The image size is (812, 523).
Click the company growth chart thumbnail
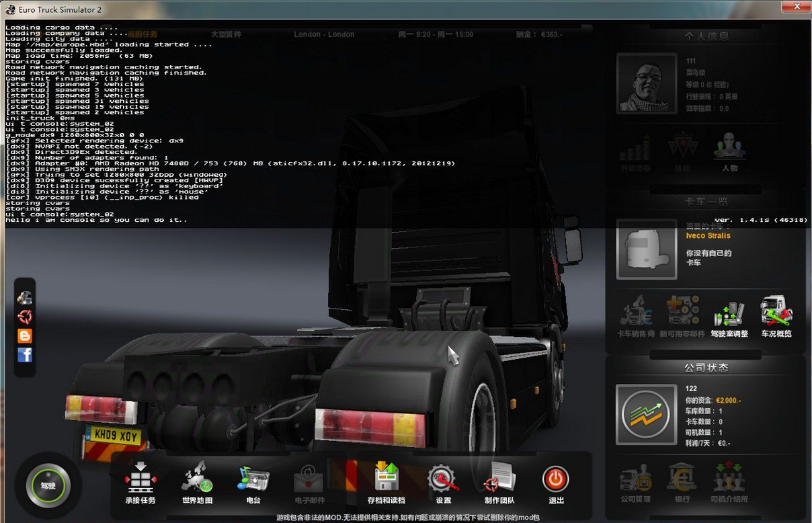[646, 414]
